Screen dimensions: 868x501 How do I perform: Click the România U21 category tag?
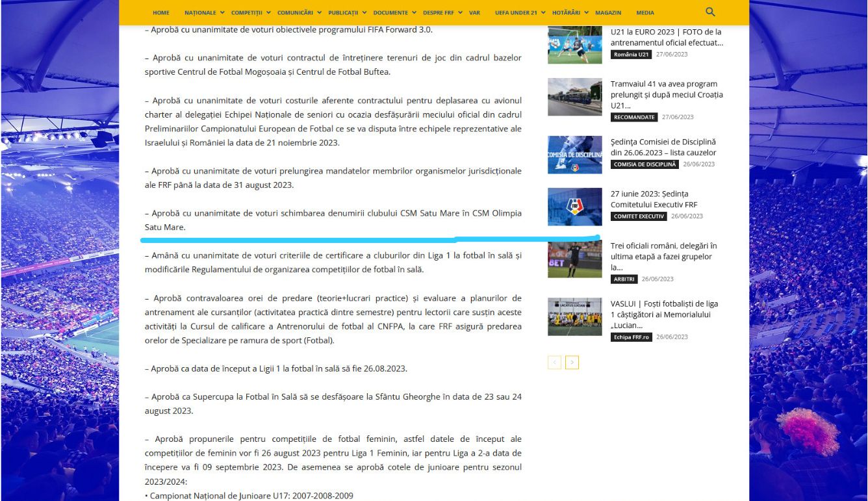[x=631, y=55]
